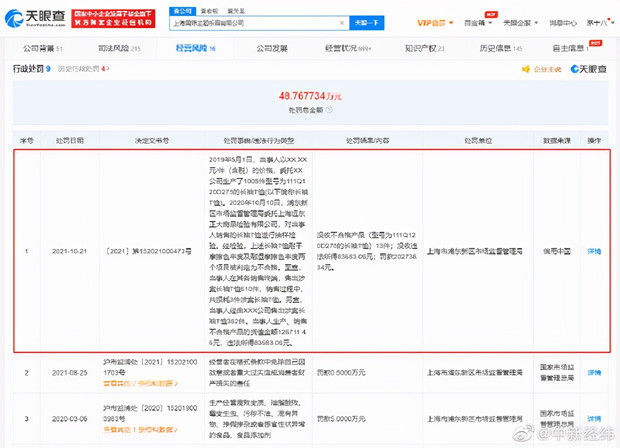Click the 处罚日期 column header
This screenshot has width=620, height=448.
[70, 140]
